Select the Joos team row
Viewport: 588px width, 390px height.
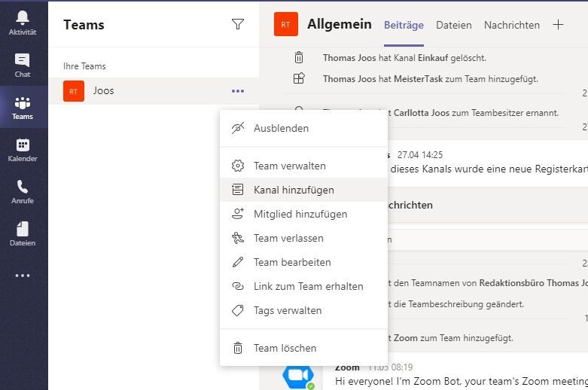pyautogui.click(x=154, y=91)
